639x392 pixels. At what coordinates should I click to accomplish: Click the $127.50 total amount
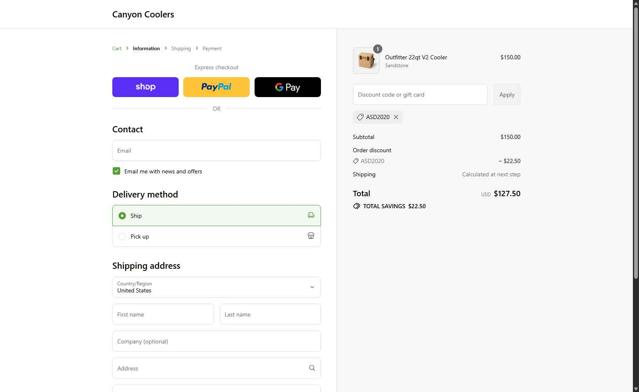coord(507,194)
